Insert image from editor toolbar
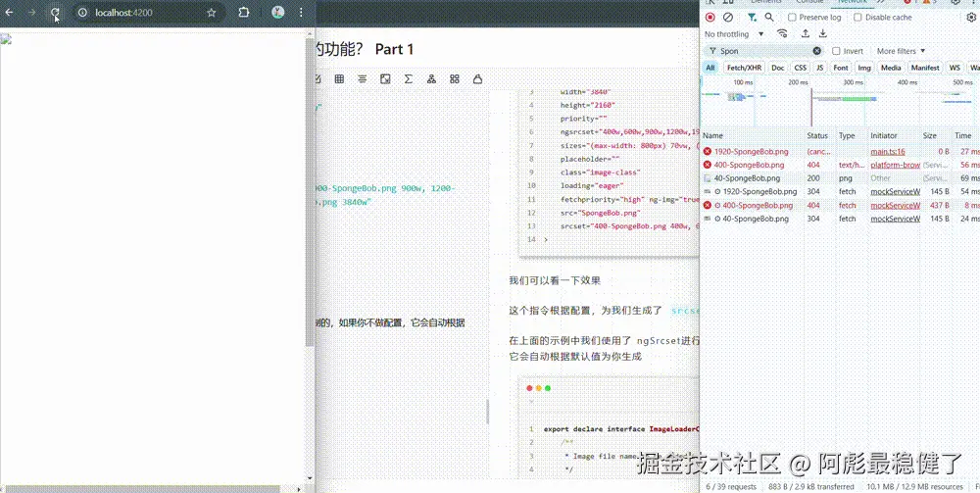The image size is (980, 493). 385,78
